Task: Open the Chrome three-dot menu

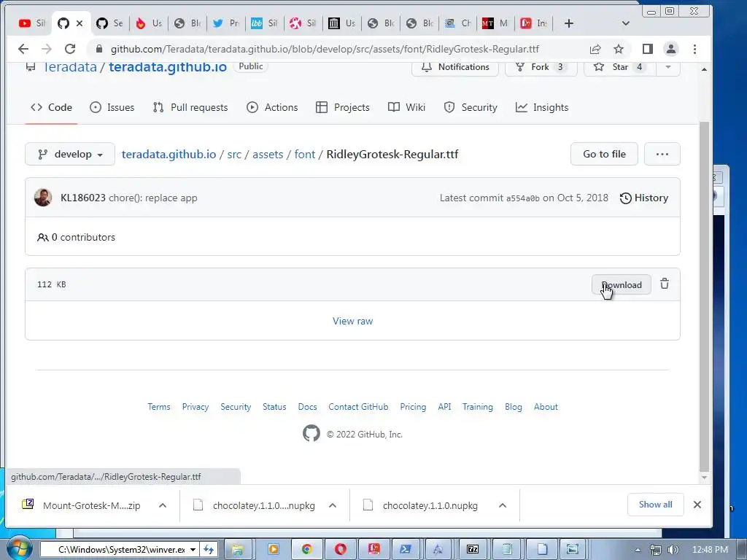Action: tap(694, 49)
